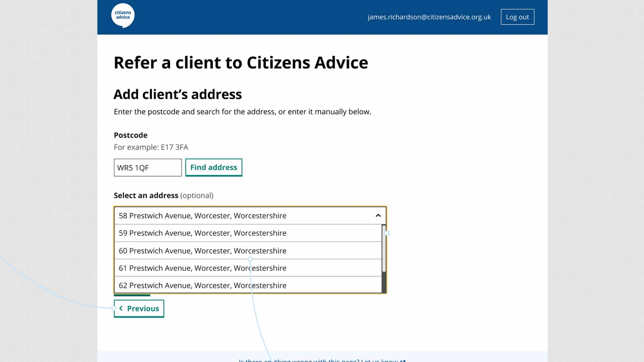Image resolution: width=644 pixels, height=362 pixels.
Task: Click the james.richardson email address in header
Action: tap(429, 17)
